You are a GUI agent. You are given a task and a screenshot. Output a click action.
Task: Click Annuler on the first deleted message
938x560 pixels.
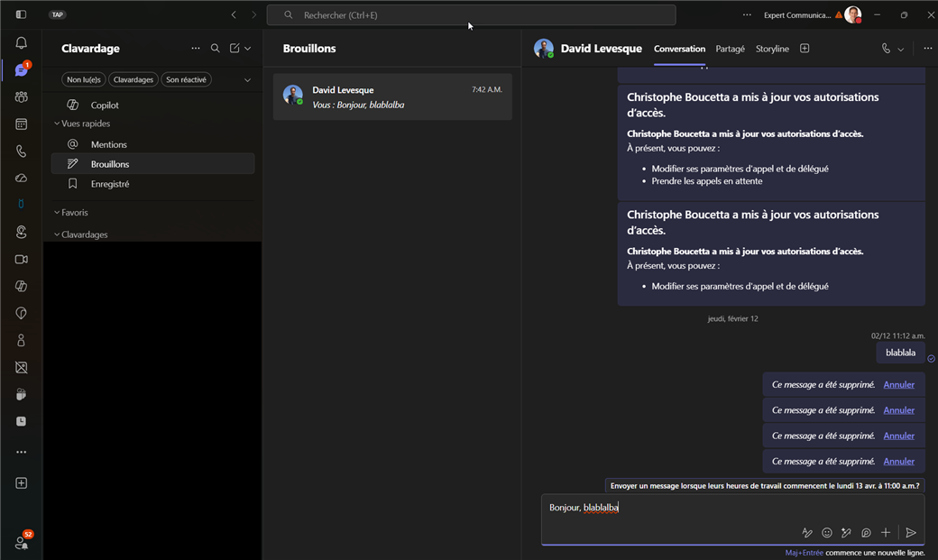click(898, 385)
